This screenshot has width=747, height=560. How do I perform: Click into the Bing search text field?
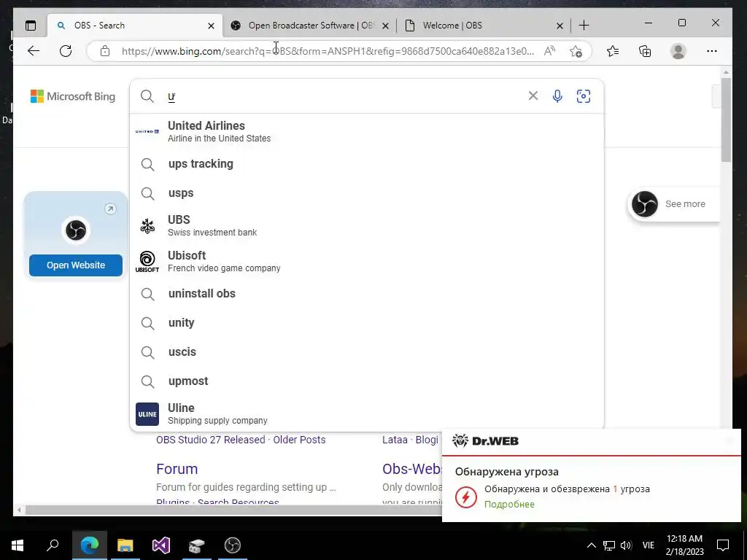343,96
